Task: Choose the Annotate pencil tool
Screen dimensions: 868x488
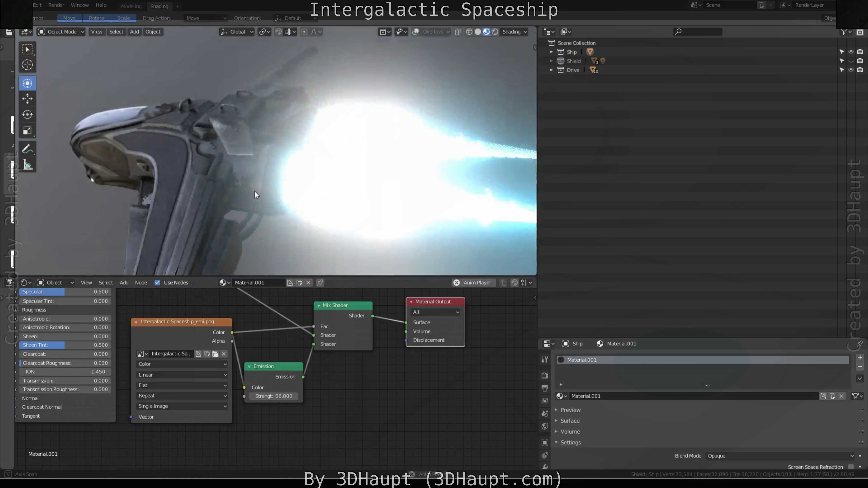Action: pos(27,149)
